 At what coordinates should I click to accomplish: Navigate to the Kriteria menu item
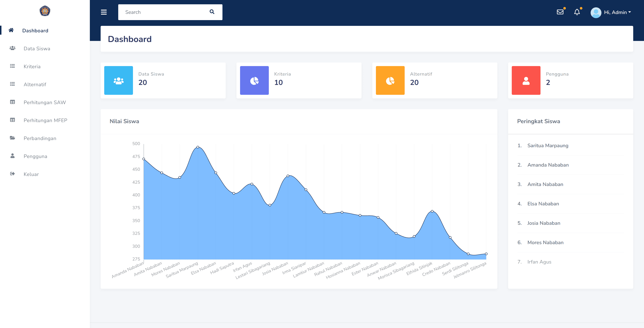pyautogui.click(x=32, y=66)
